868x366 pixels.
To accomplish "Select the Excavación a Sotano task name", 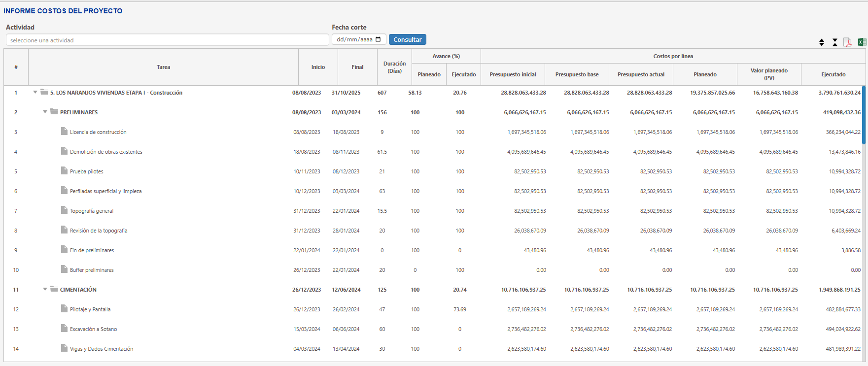I will pos(94,329).
